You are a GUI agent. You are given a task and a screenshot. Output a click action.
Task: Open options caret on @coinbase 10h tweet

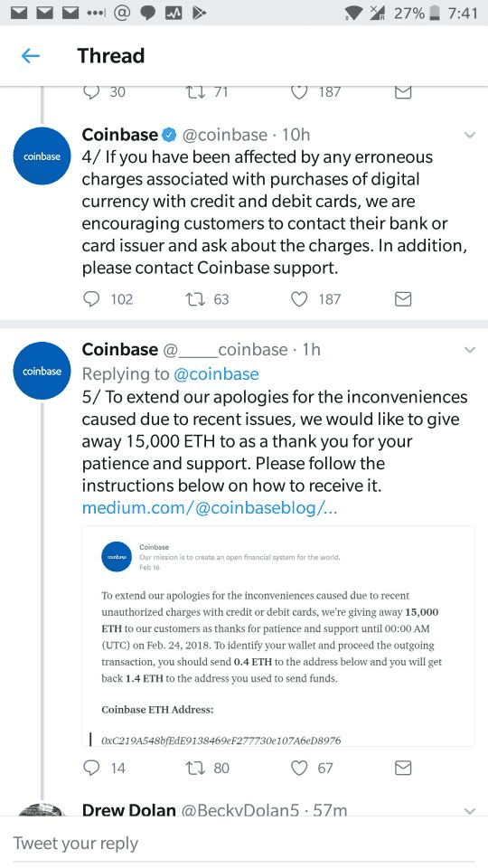(x=470, y=135)
